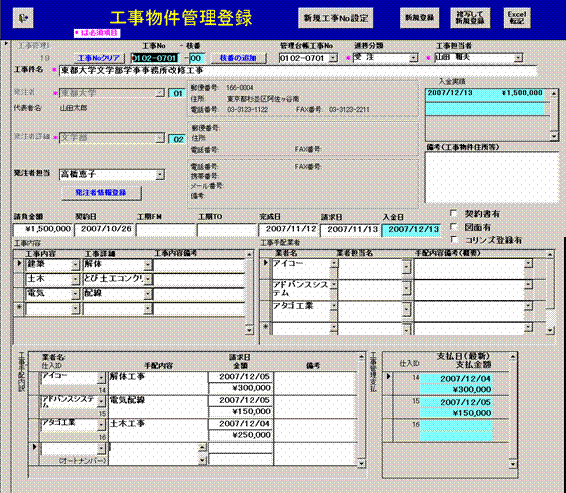
Task: Check the 図面有 checkbox
Action: click(454, 227)
